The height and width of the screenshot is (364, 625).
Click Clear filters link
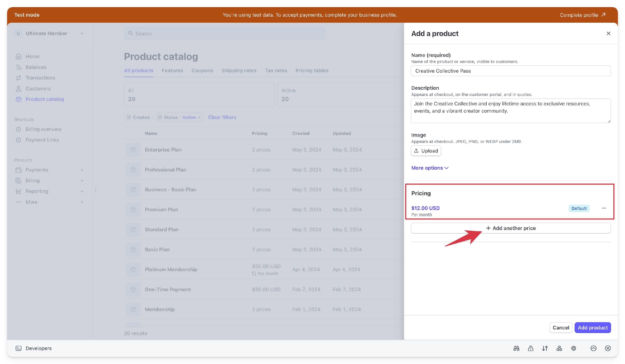[x=222, y=117]
